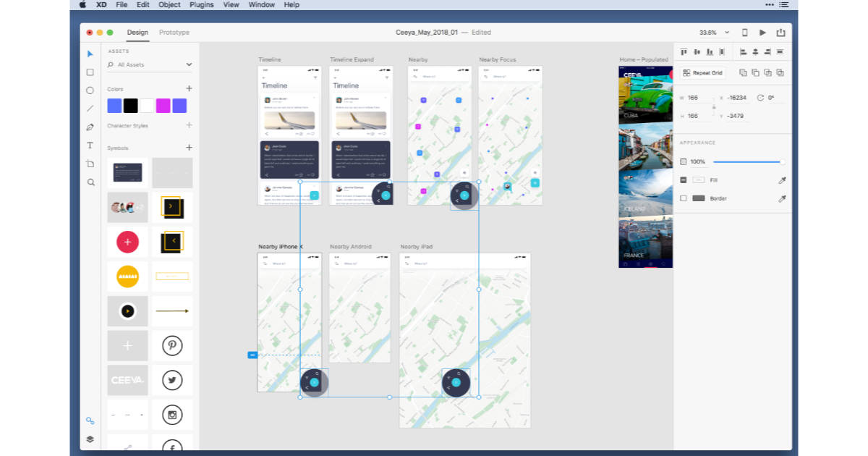Switch to the Prototype tab

click(x=174, y=33)
